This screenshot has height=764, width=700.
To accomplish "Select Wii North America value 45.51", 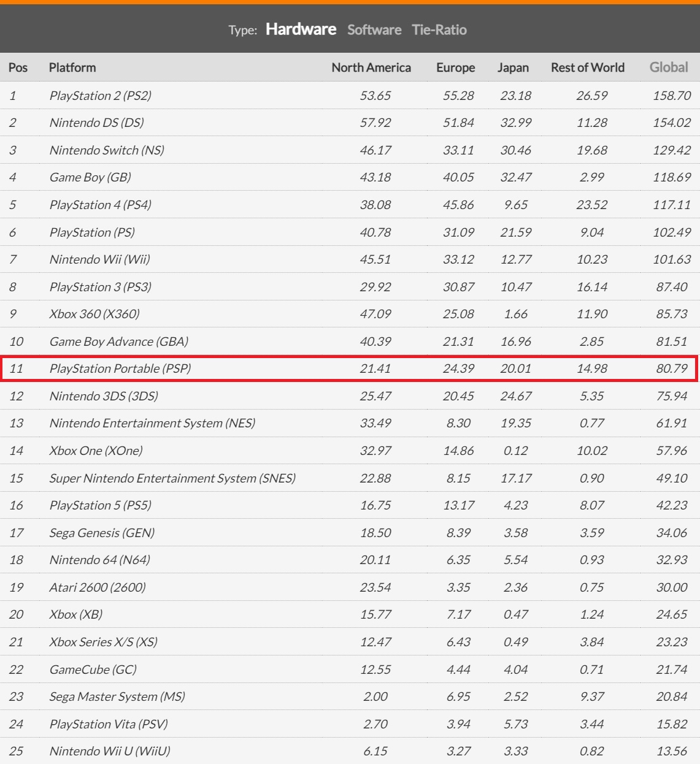I will tap(375, 259).
